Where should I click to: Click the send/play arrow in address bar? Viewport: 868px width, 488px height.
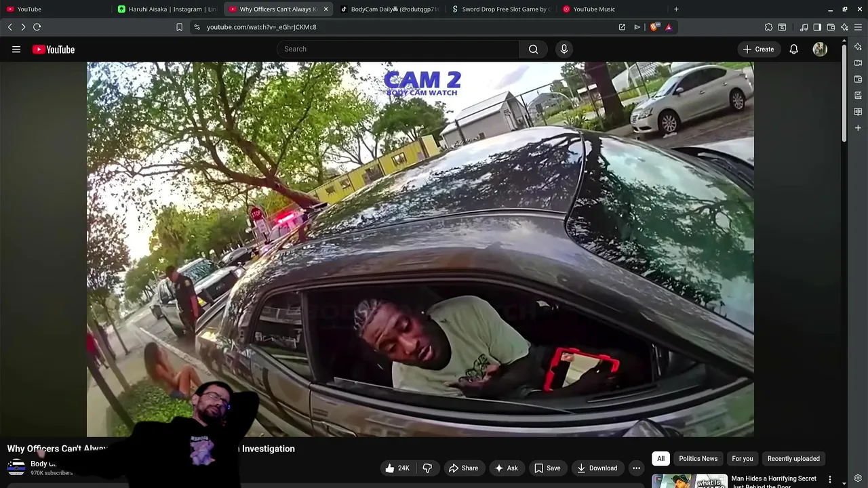637,27
